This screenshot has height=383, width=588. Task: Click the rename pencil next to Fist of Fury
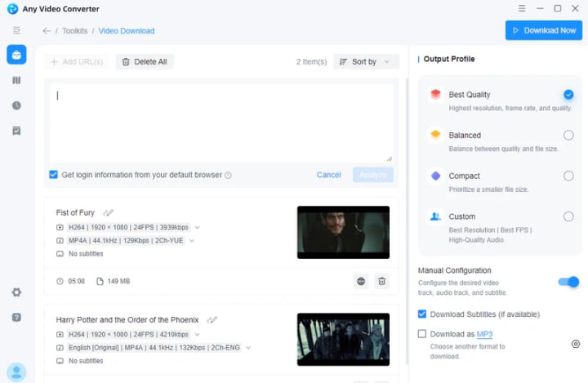coord(108,212)
